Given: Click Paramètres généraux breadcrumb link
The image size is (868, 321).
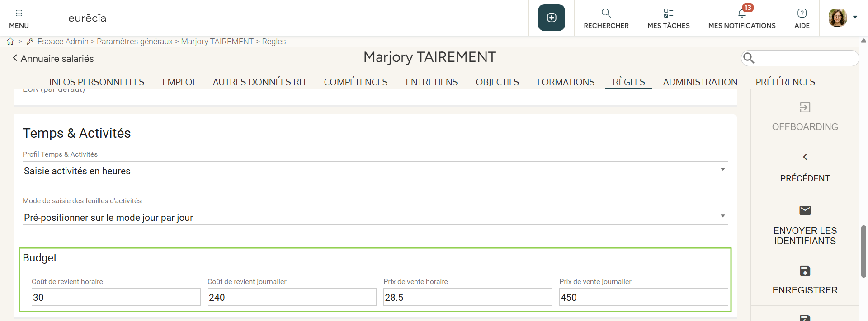Looking at the screenshot, I should click(134, 42).
